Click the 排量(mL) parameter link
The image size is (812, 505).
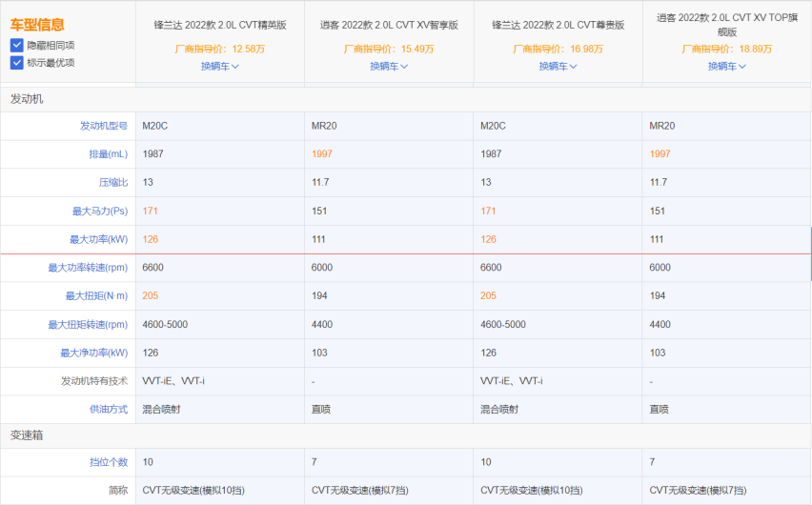[109, 153]
